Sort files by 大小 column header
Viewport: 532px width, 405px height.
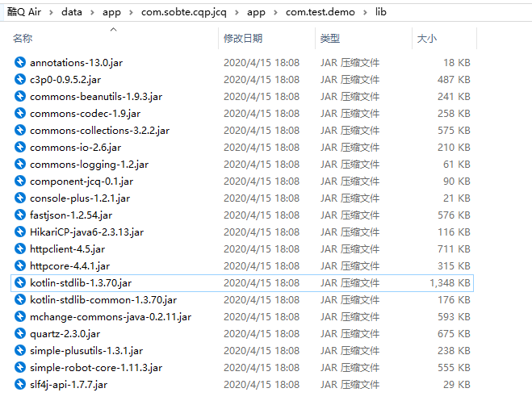click(427, 39)
